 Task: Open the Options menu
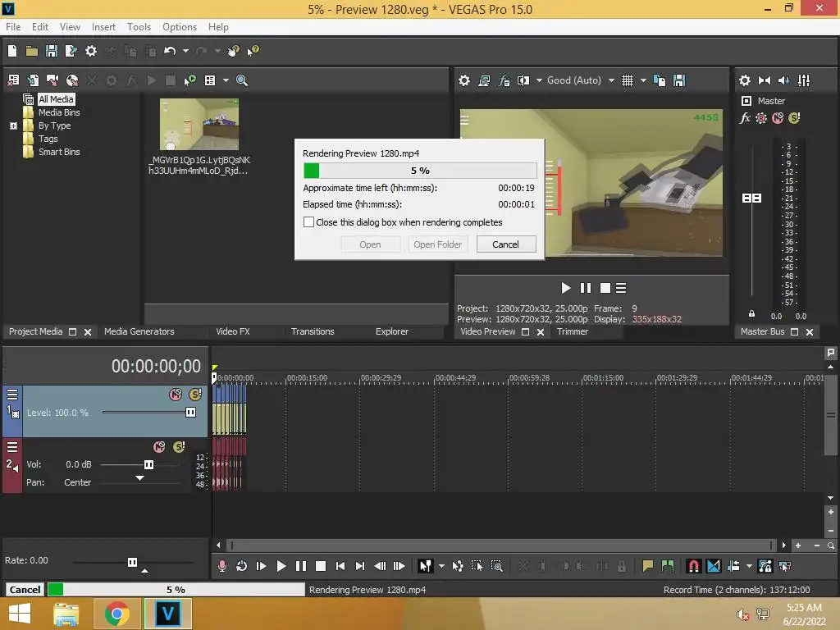[x=180, y=27]
